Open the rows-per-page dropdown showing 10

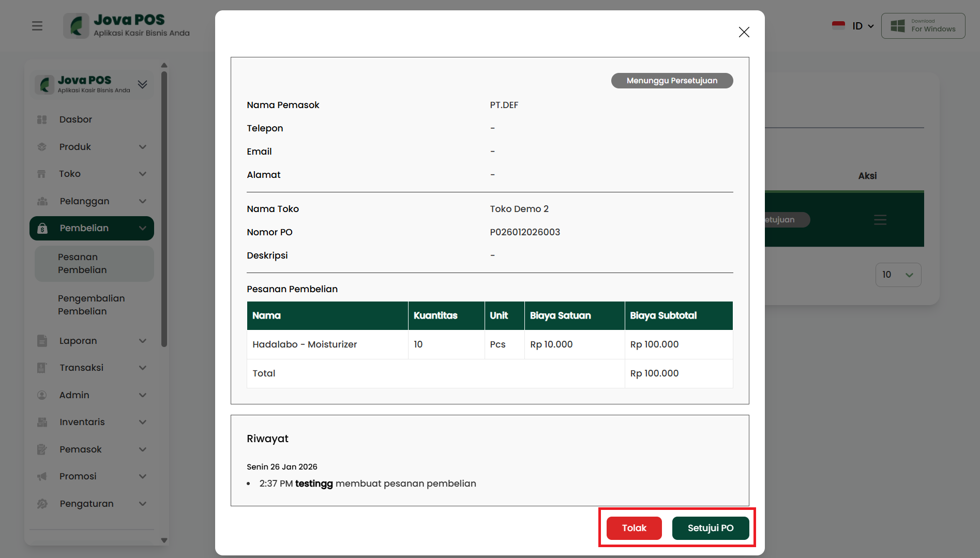tap(898, 275)
